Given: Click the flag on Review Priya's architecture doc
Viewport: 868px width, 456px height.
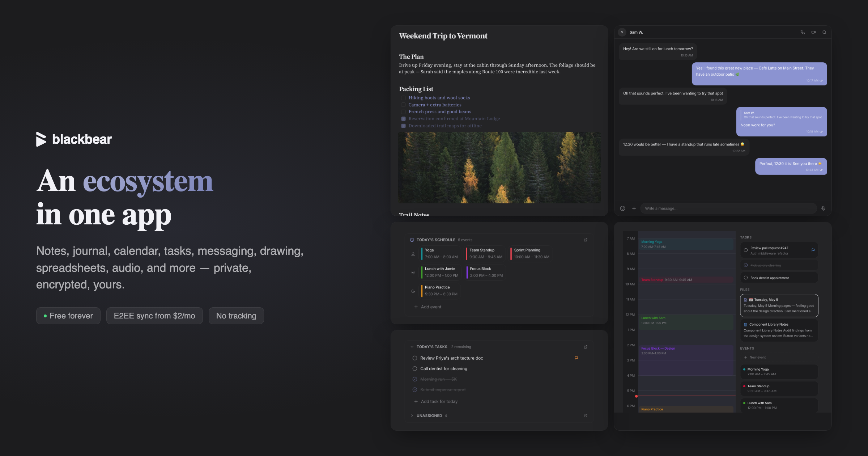Looking at the screenshot, I should pos(576,358).
